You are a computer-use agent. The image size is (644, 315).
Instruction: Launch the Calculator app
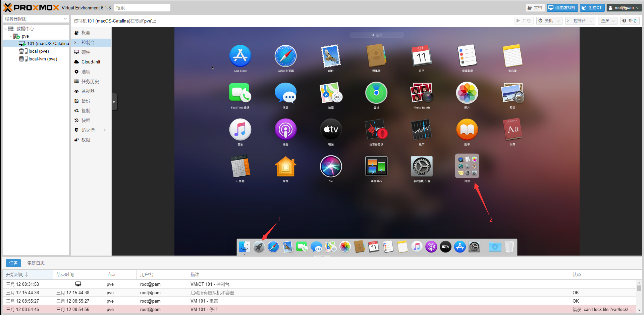click(240, 167)
